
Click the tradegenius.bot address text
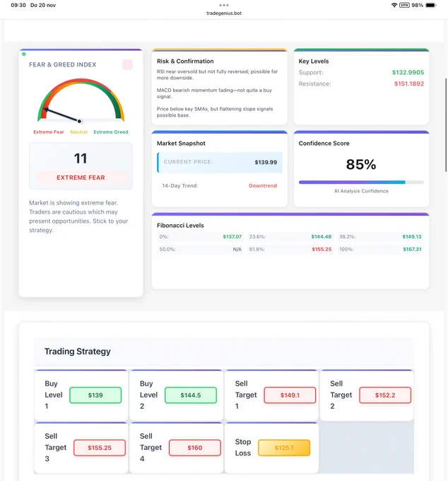(224, 13)
